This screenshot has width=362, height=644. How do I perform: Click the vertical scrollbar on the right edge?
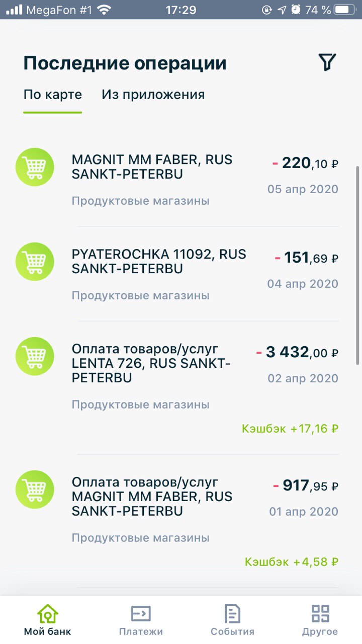(358, 265)
